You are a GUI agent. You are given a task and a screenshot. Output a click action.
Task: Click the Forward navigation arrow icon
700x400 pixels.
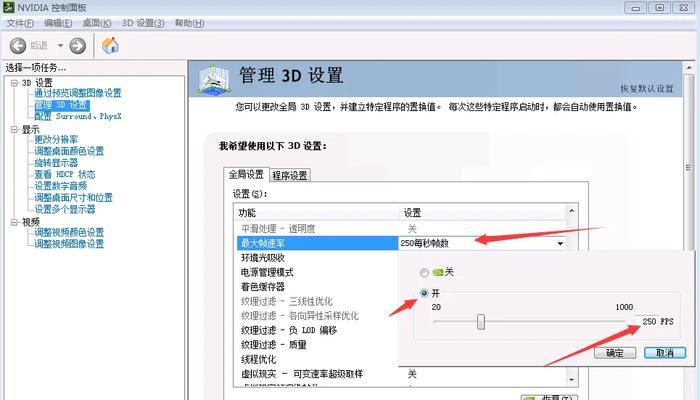(x=78, y=46)
